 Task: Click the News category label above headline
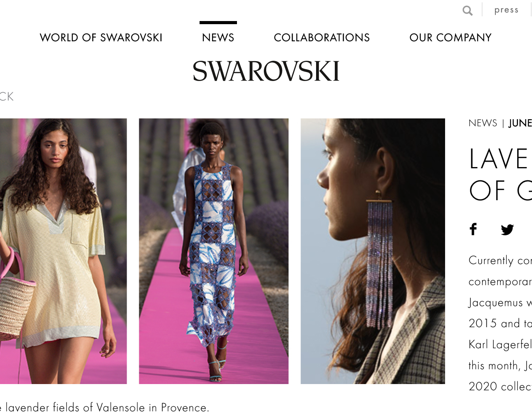pos(483,123)
